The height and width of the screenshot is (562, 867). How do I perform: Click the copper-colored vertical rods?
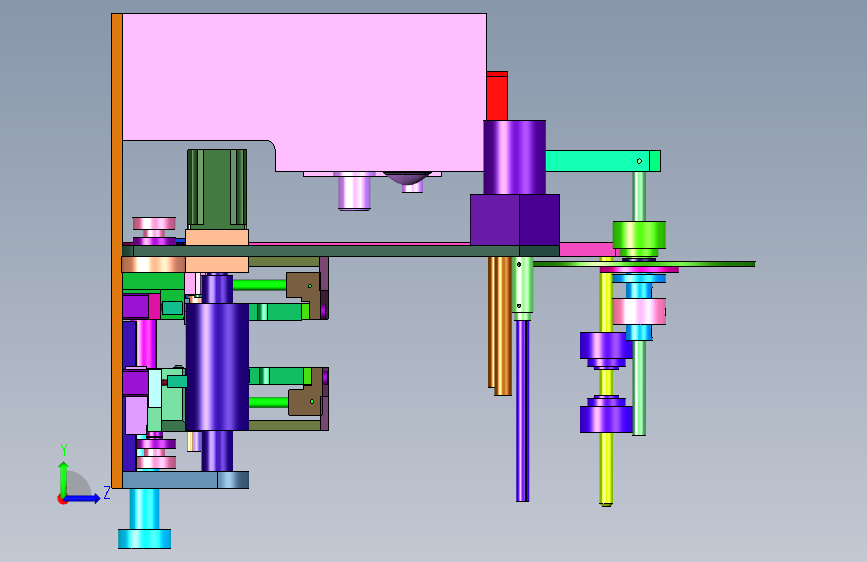(500, 326)
